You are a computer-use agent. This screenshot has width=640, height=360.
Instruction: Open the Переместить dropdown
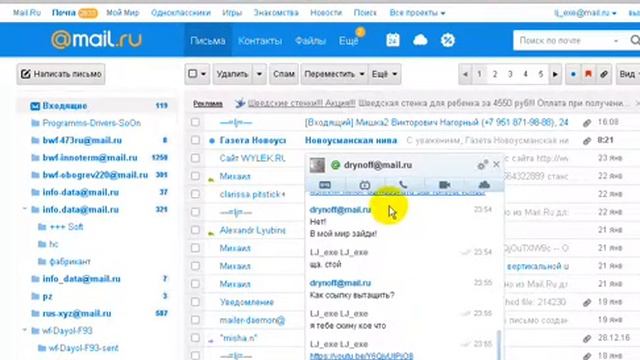click(x=334, y=74)
